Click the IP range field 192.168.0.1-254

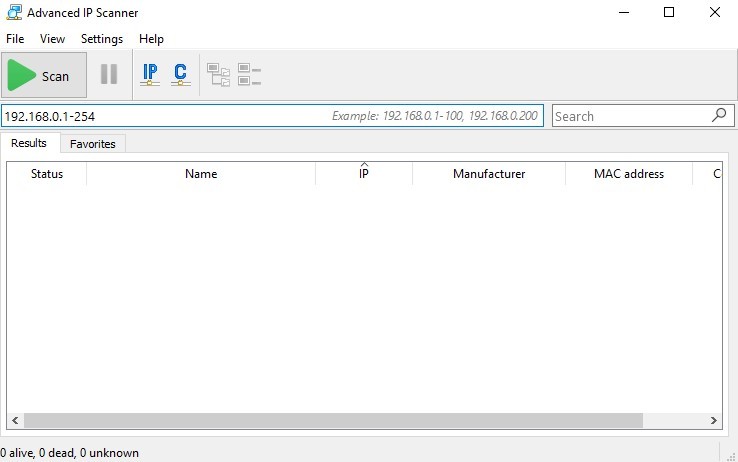[x=273, y=116]
